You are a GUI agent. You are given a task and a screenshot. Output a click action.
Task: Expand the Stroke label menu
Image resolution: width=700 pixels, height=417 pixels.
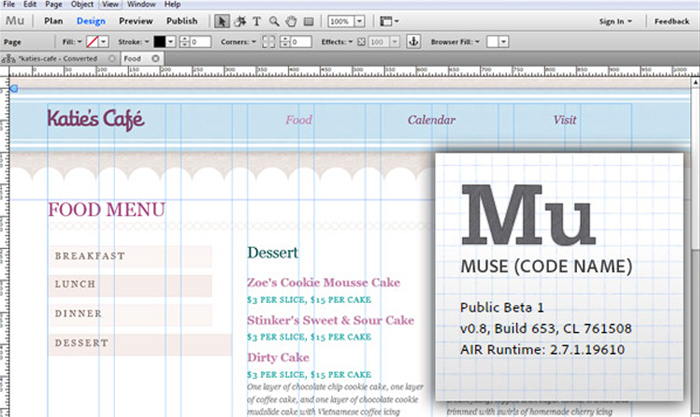coord(133,42)
